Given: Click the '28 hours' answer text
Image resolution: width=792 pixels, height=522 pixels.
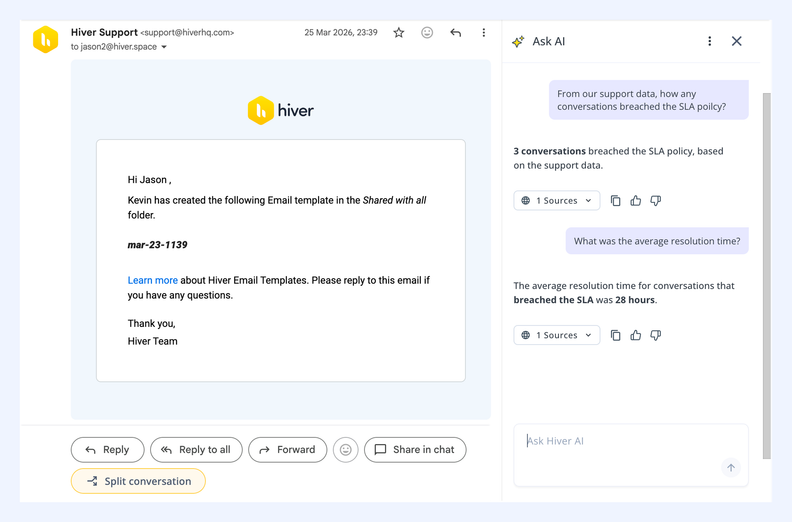Looking at the screenshot, I should coord(624,293).
